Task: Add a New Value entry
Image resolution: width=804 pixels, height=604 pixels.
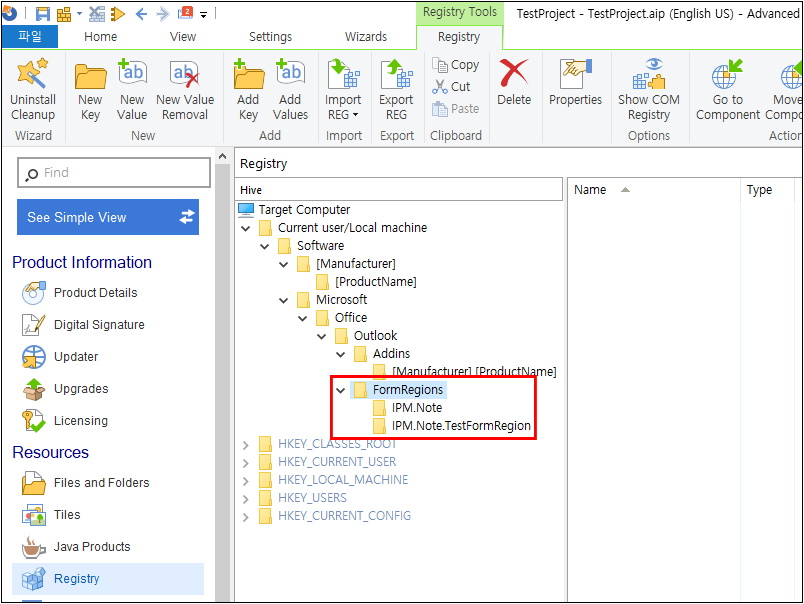Action: (132, 90)
